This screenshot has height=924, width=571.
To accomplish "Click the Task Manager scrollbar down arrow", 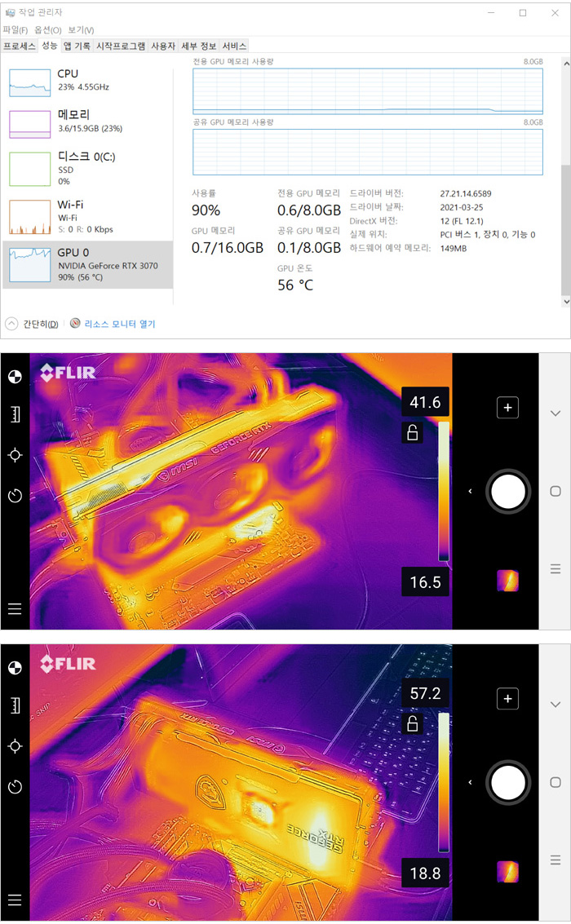I will (x=566, y=301).
